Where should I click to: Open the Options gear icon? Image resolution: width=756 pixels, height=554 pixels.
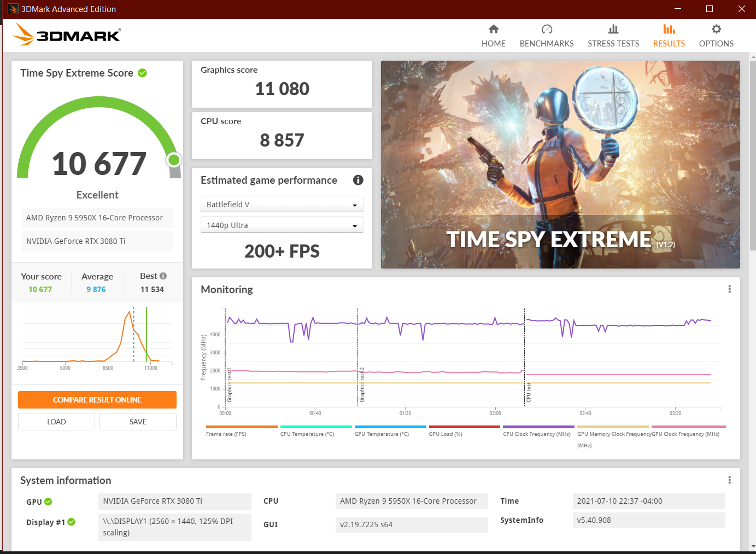pos(716,29)
